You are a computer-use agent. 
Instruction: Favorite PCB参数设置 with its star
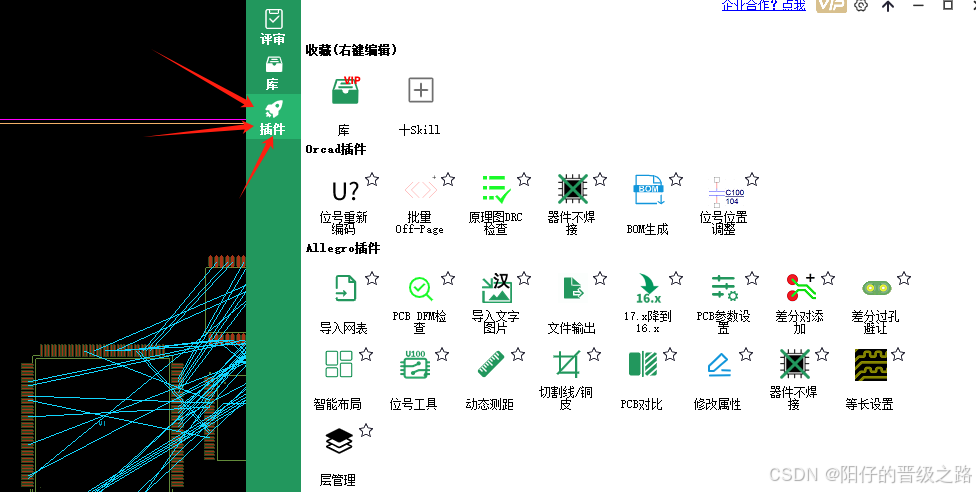click(x=752, y=278)
